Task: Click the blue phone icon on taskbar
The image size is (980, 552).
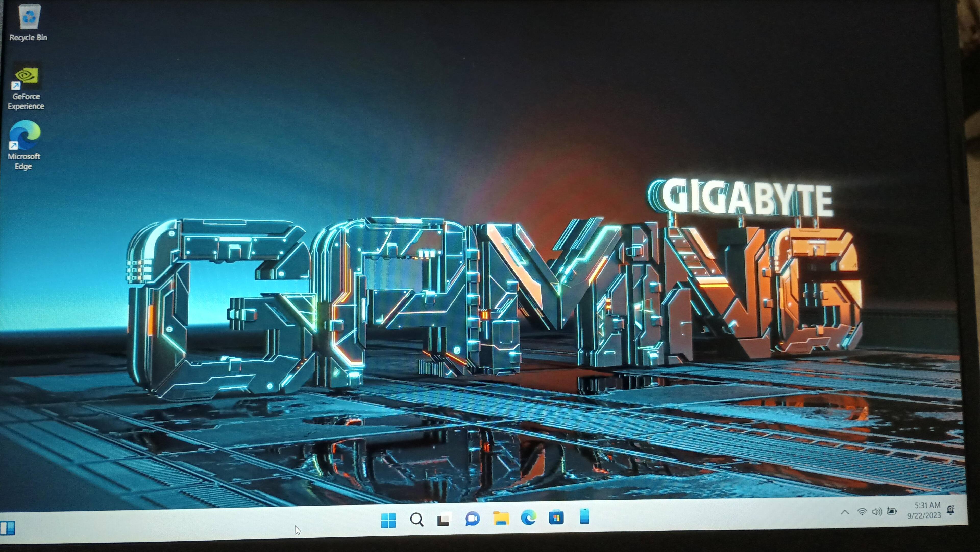Action: (584, 516)
